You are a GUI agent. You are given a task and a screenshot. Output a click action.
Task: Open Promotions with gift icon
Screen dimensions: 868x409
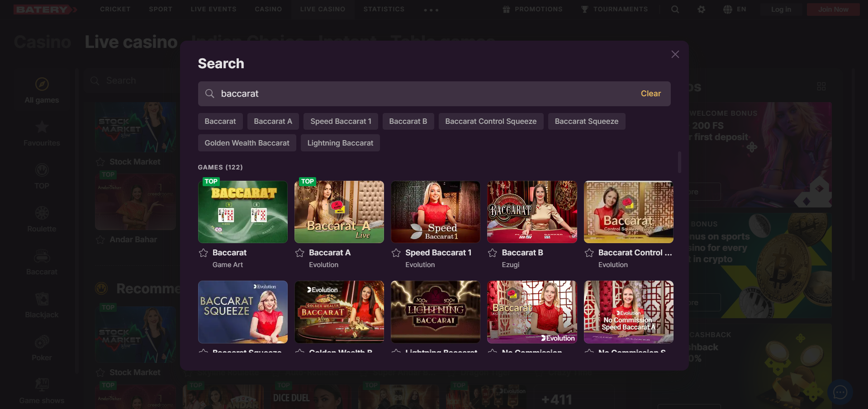[533, 9]
